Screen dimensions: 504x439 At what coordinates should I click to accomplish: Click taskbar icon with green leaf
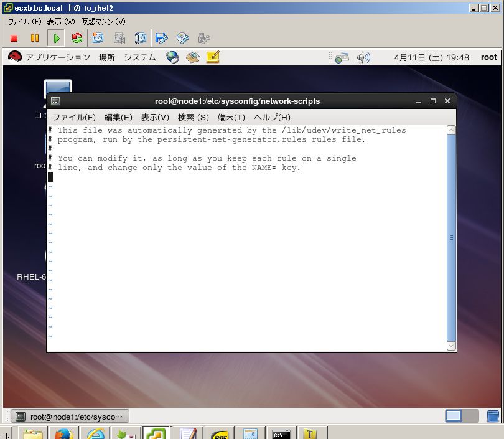pyautogui.click(x=126, y=433)
